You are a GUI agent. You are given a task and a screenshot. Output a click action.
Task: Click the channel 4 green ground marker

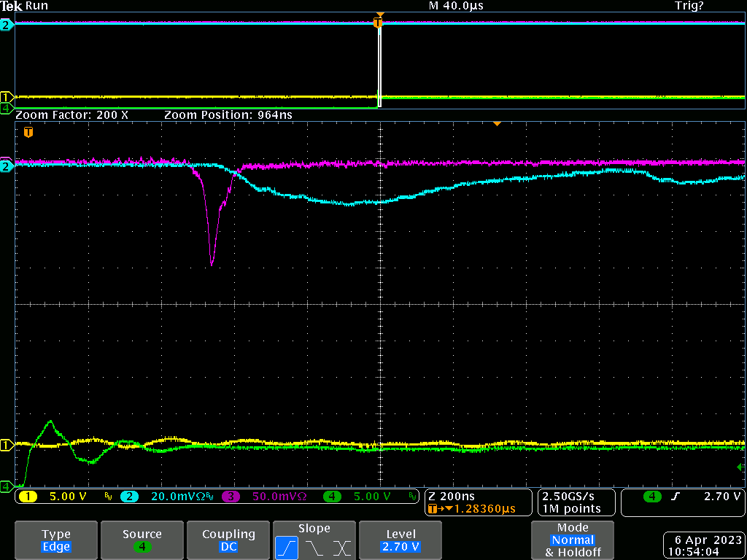point(6,486)
